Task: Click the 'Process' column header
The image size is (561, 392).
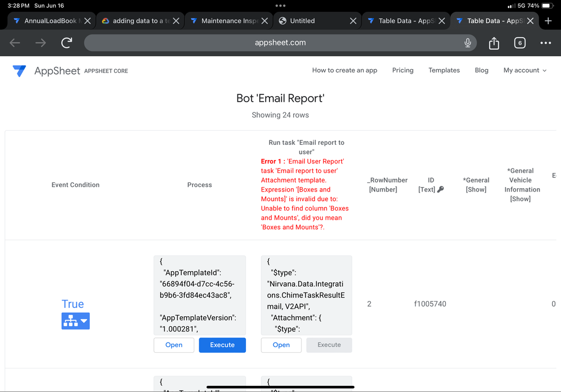Action: pos(200,185)
